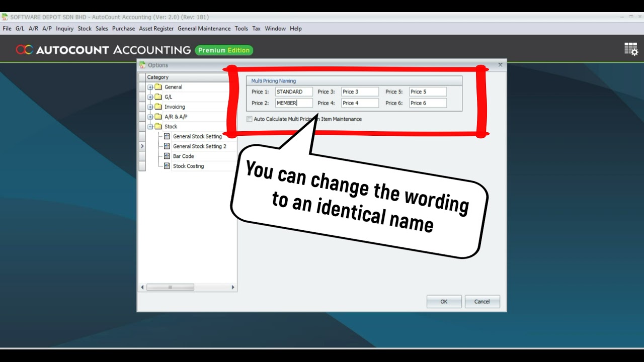
Task: Click the Stock Costing page icon
Action: click(x=167, y=166)
